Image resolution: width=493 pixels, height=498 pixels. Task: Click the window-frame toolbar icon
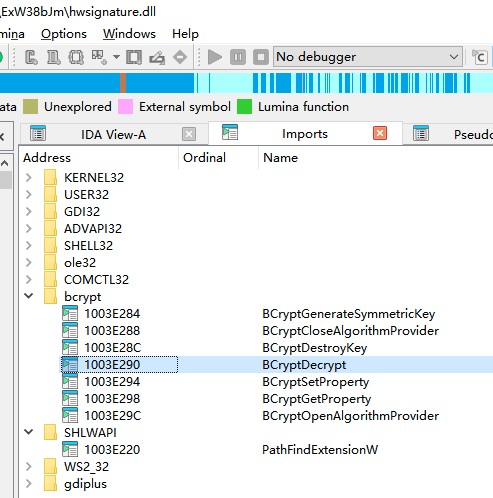134,57
